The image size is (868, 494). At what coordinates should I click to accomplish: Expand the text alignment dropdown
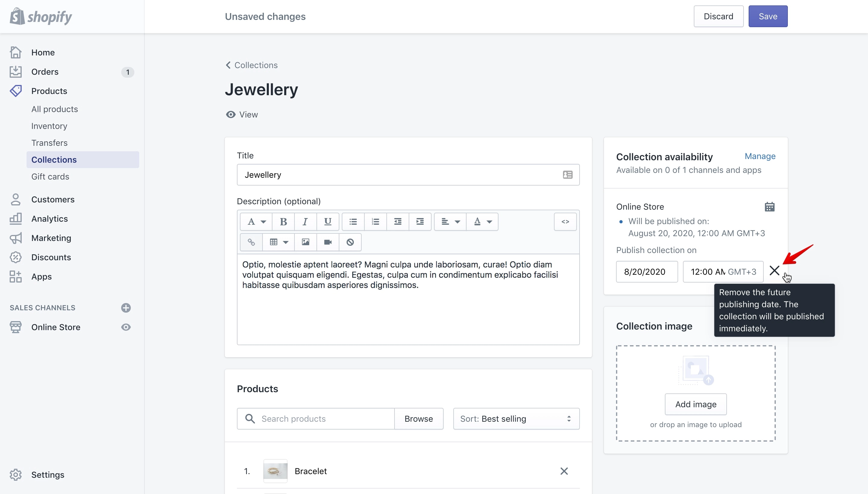click(450, 222)
